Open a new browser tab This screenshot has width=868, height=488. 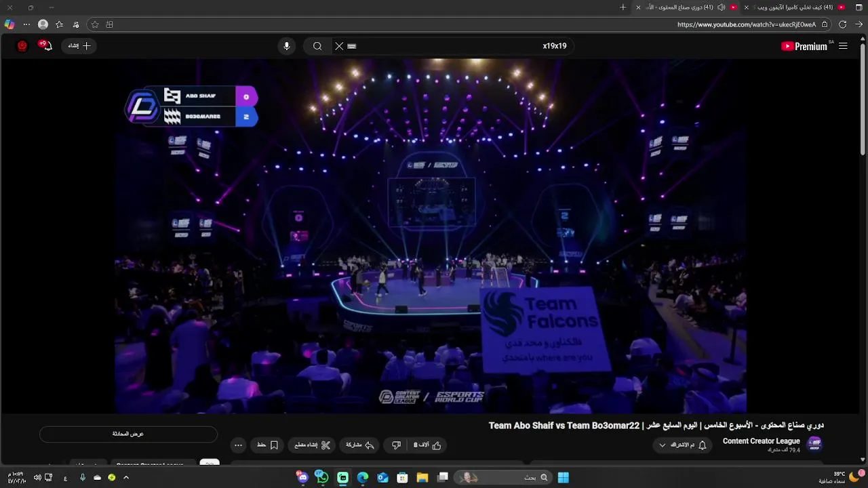tap(623, 7)
